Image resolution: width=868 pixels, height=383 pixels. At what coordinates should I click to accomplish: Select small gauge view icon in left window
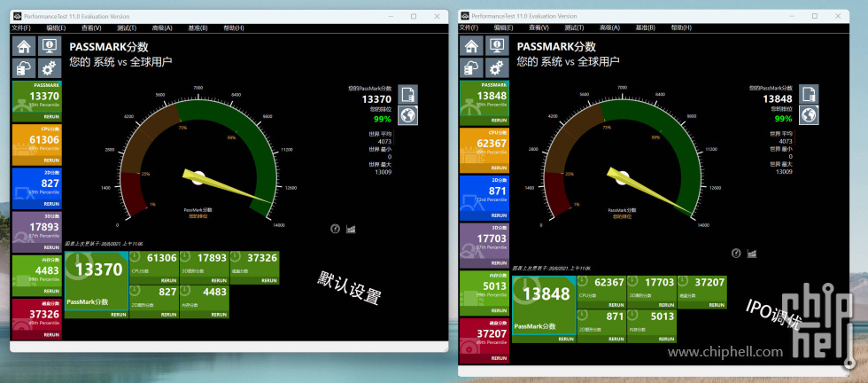[335, 229]
